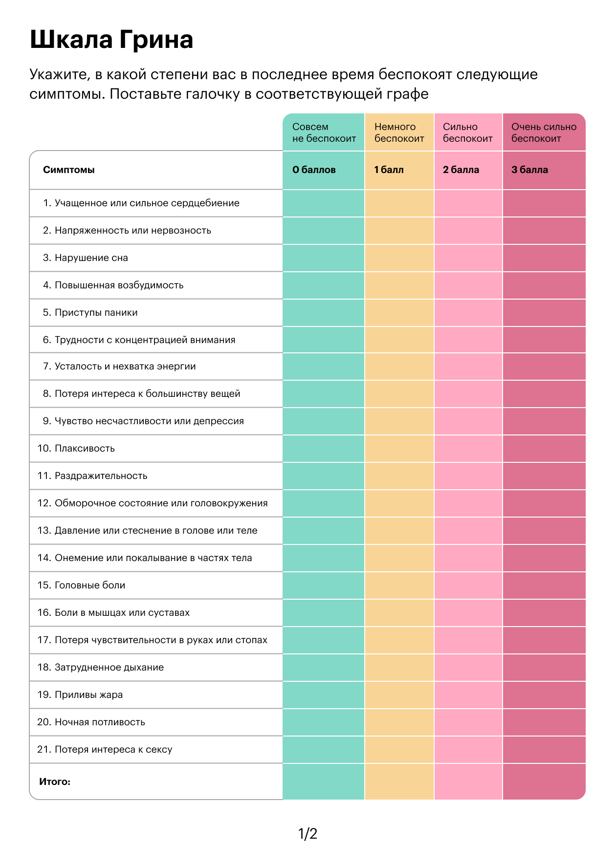This screenshot has height=868, width=616.
Task: Click the Симптомы column label
Action: [69, 170]
